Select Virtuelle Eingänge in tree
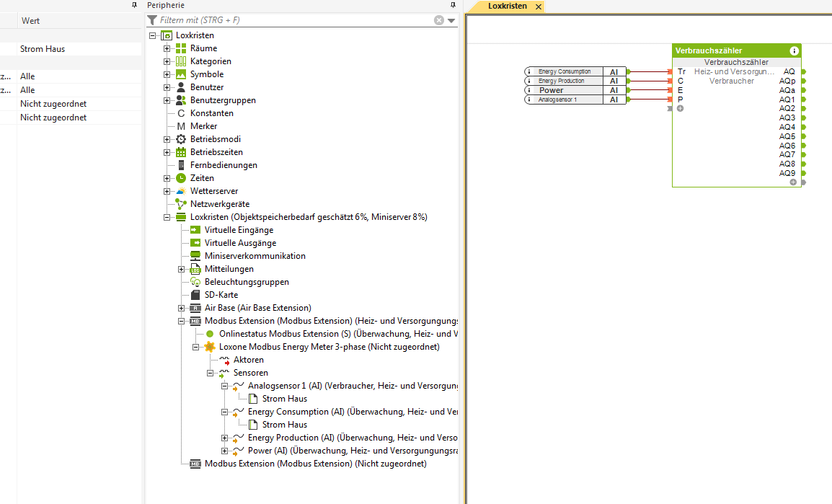The height and width of the screenshot is (504, 832). click(239, 230)
